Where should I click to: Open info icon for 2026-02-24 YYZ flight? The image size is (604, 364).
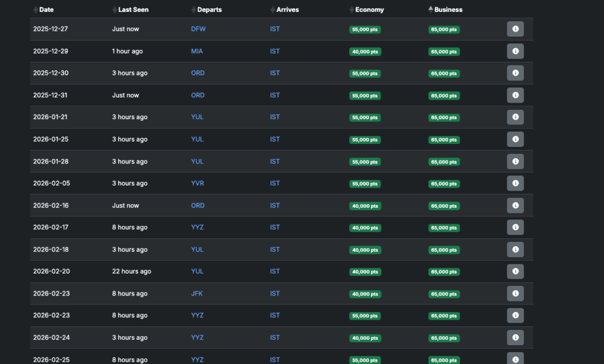[x=515, y=337]
